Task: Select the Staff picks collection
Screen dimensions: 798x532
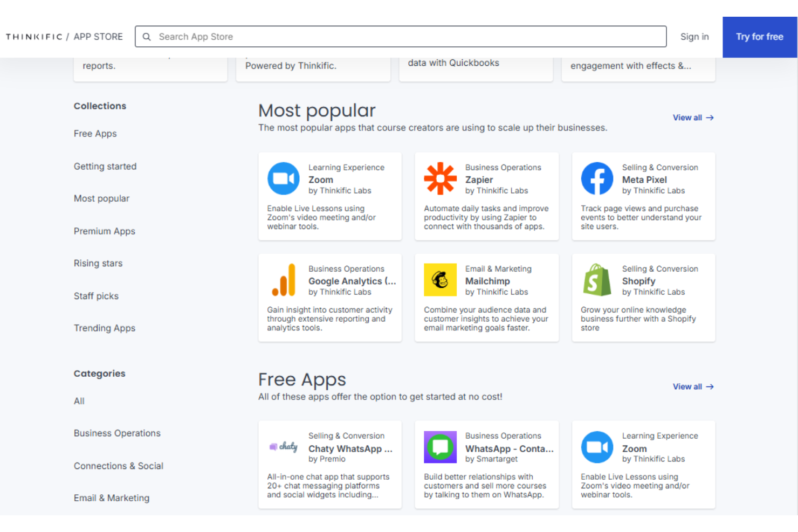Action: [96, 295]
